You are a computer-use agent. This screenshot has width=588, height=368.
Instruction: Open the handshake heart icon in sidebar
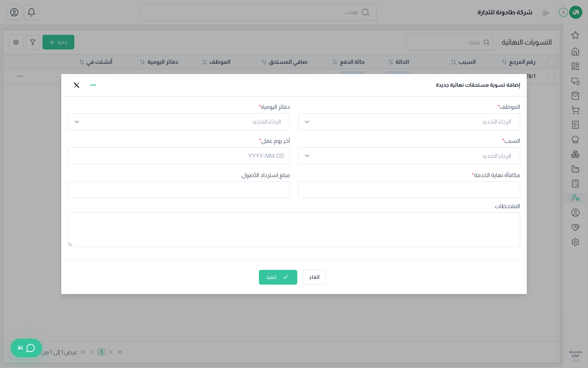(x=575, y=227)
